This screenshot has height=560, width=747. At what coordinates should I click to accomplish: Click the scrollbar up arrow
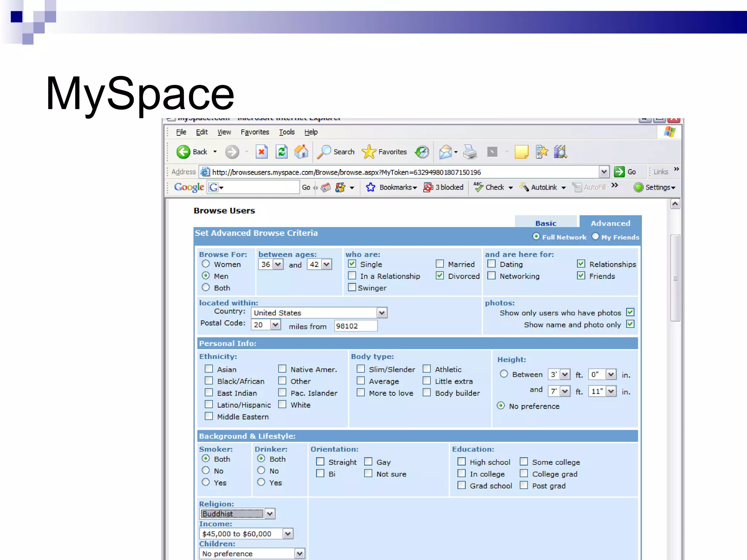pyautogui.click(x=675, y=204)
